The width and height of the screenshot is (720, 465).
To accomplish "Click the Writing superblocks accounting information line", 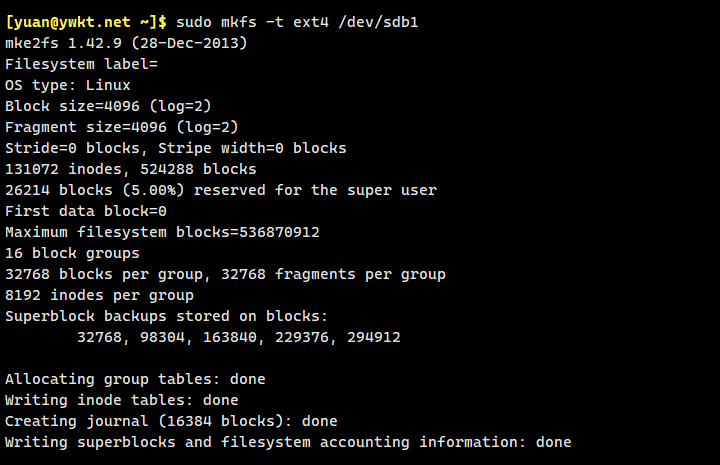I will tap(288, 442).
